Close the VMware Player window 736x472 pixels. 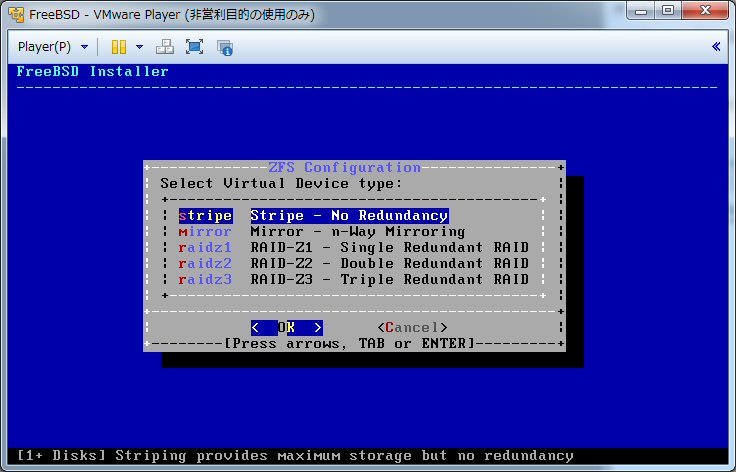point(705,11)
